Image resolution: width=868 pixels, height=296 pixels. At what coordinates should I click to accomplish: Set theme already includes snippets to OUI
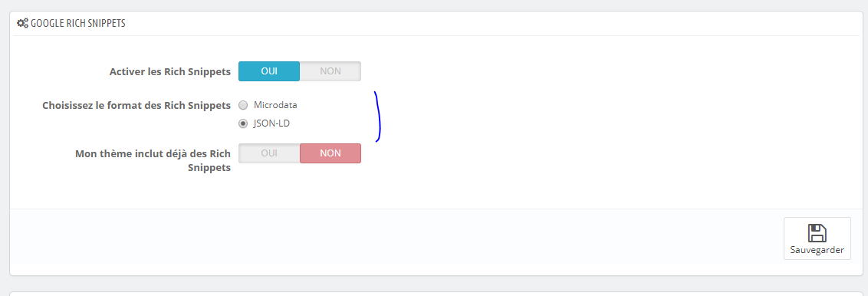[269, 153]
